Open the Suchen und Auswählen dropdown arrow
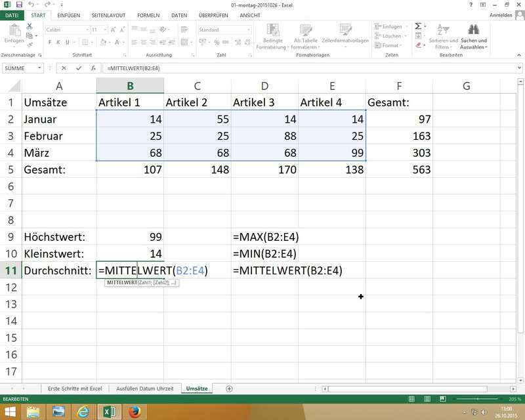The width and height of the screenshot is (525, 420). tap(485, 47)
